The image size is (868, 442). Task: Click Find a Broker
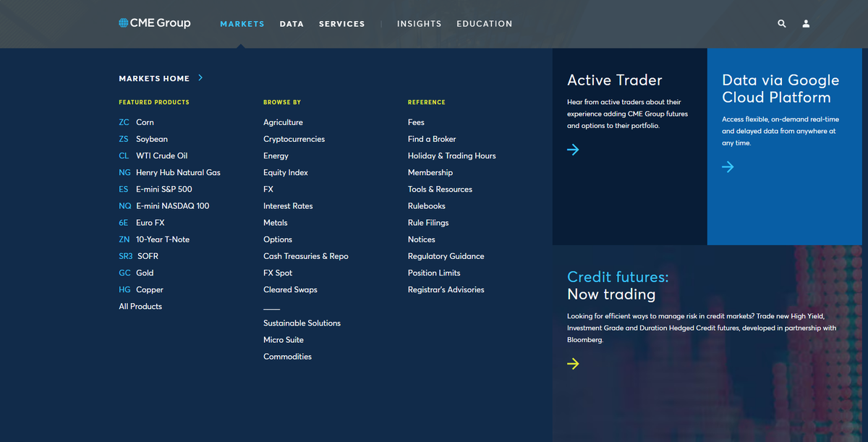click(432, 139)
